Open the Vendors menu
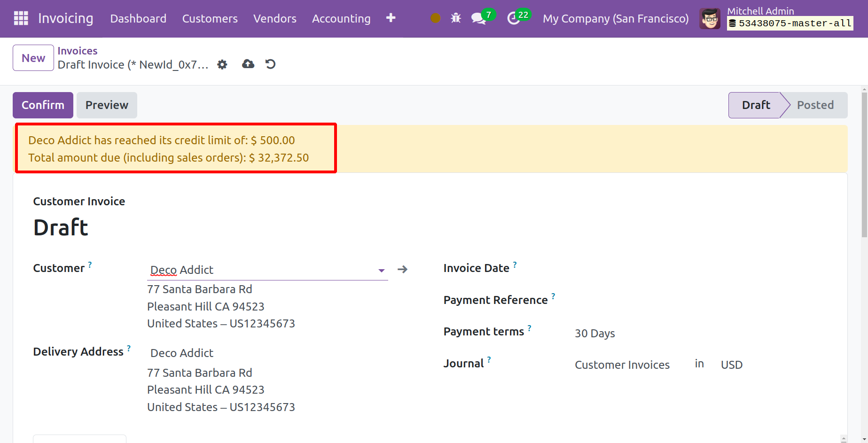The width and height of the screenshot is (868, 443). pos(275,18)
